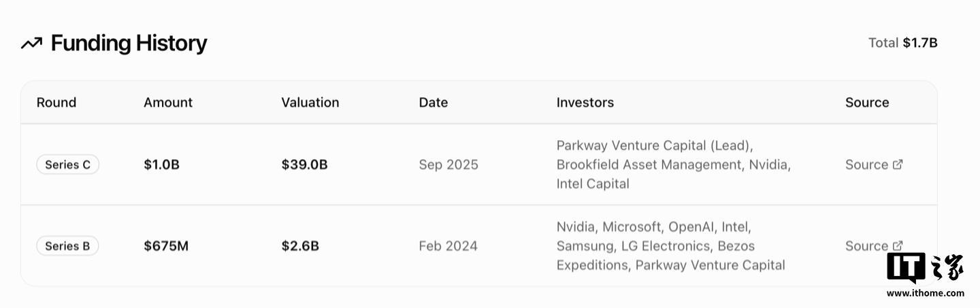Click the Valuation column header
980x308 pixels.
(310, 103)
